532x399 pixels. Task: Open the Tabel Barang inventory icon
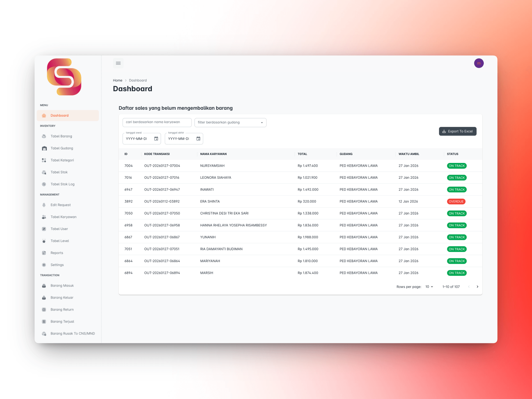(x=44, y=136)
